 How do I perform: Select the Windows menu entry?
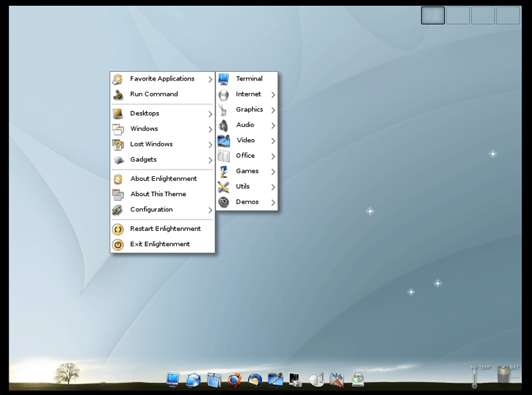(x=162, y=128)
